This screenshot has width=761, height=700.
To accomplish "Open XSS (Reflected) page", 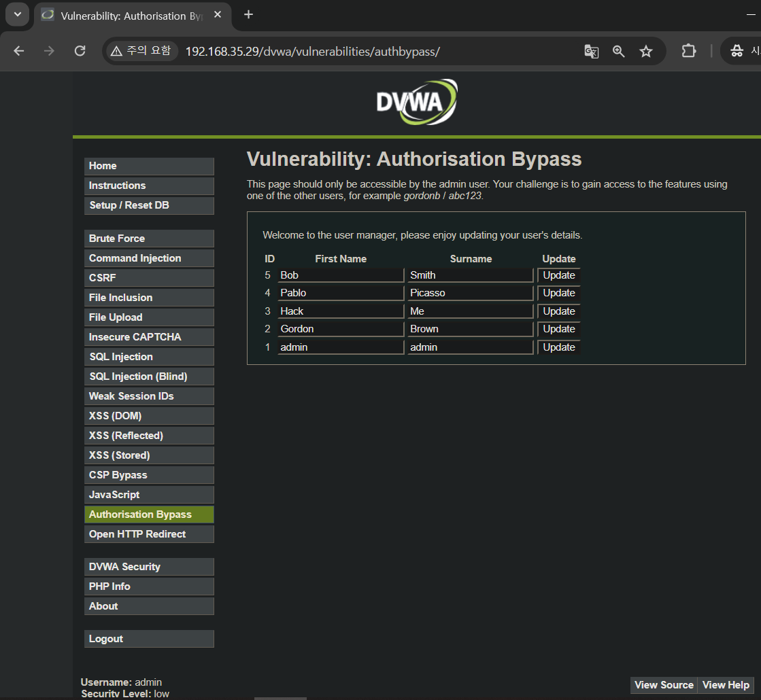I will coord(149,436).
